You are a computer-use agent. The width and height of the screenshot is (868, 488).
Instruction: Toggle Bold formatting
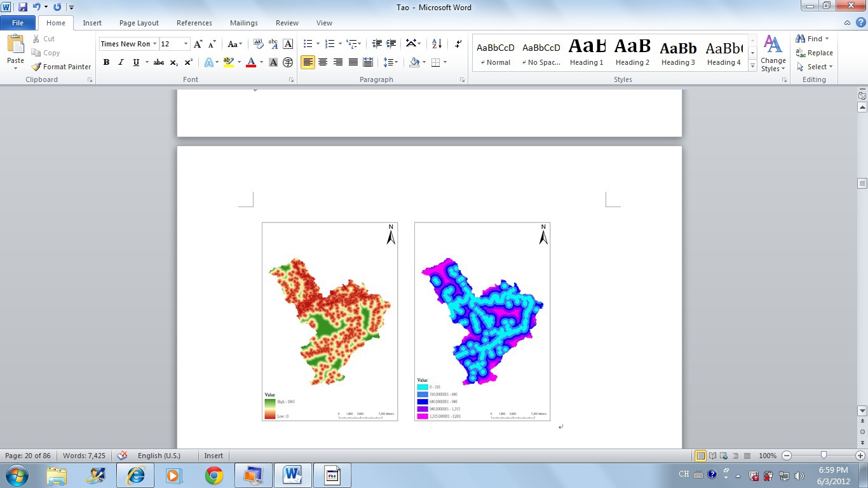[x=106, y=62]
